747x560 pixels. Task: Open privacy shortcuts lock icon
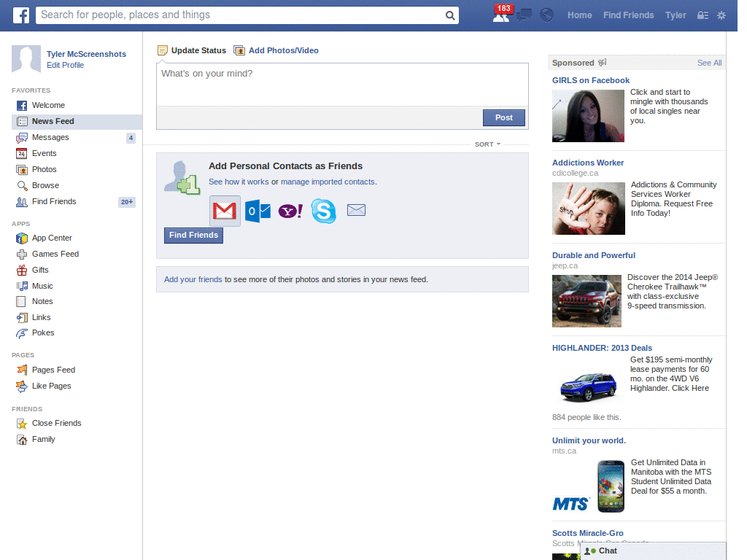coord(703,15)
